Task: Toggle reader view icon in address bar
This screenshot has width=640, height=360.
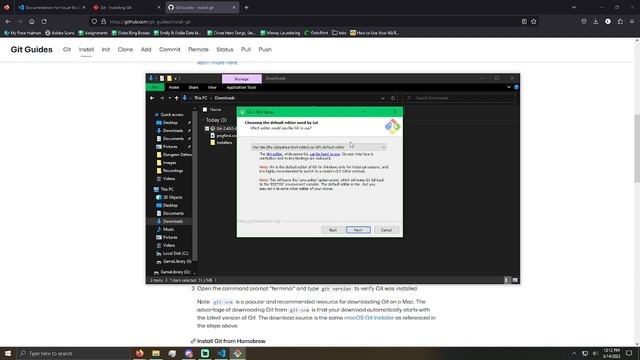Action: tap(524, 21)
